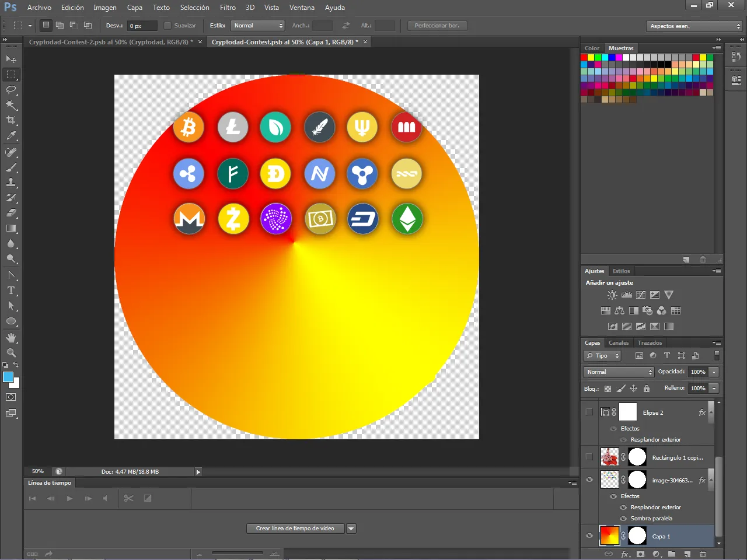Select the Eyedropper tool

tap(11, 136)
